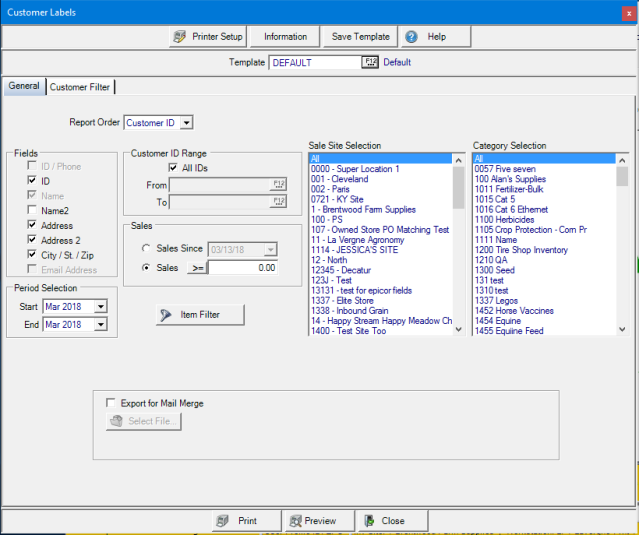Open the Period Selection End dropdown
The width and height of the screenshot is (639, 535).
click(x=100, y=324)
